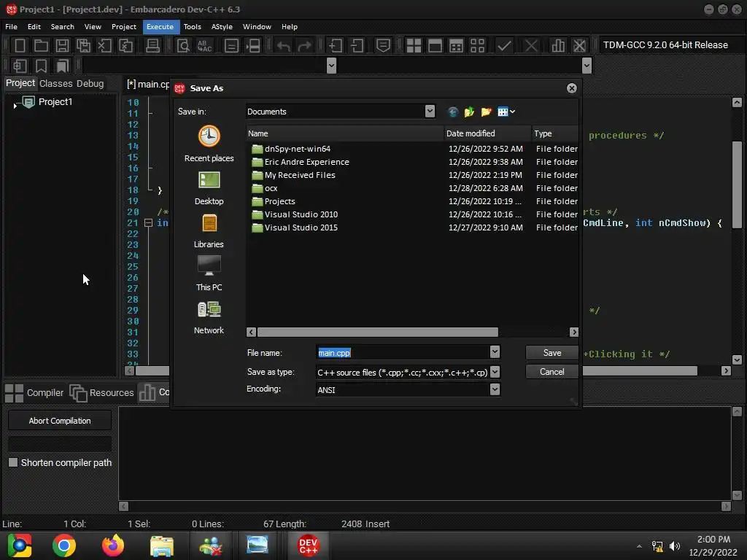Click Save button in Save As dialog
This screenshot has width=747, height=560.
551,353
